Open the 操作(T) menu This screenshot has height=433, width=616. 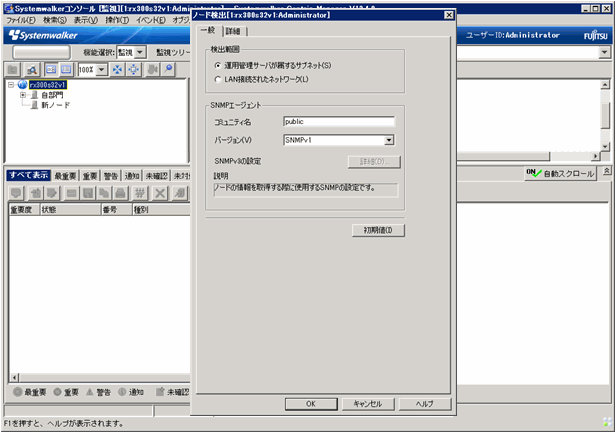(117, 20)
